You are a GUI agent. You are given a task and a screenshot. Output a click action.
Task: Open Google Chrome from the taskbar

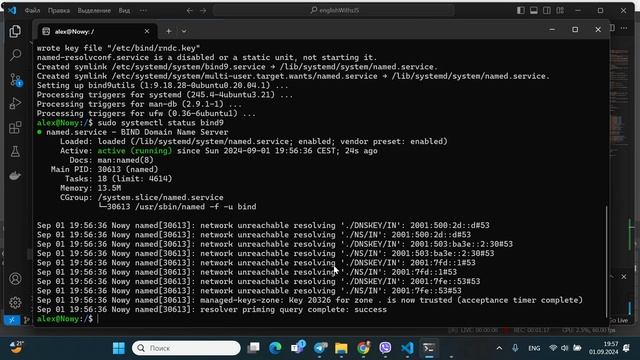(x=363, y=348)
